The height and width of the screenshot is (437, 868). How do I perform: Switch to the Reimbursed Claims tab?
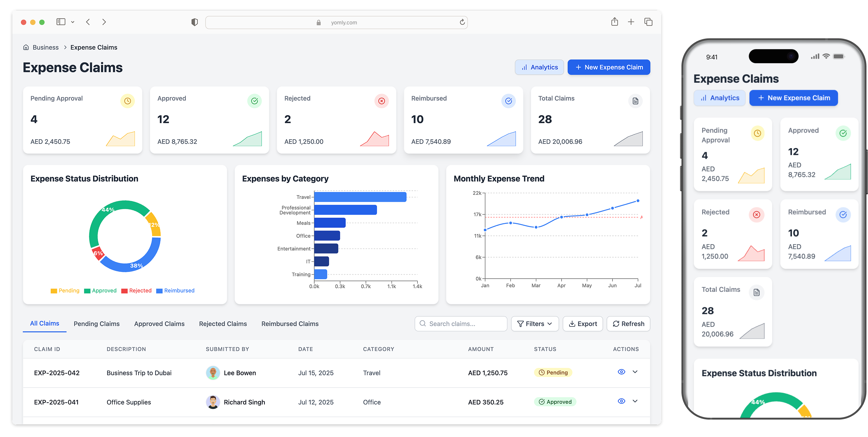[290, 324]
